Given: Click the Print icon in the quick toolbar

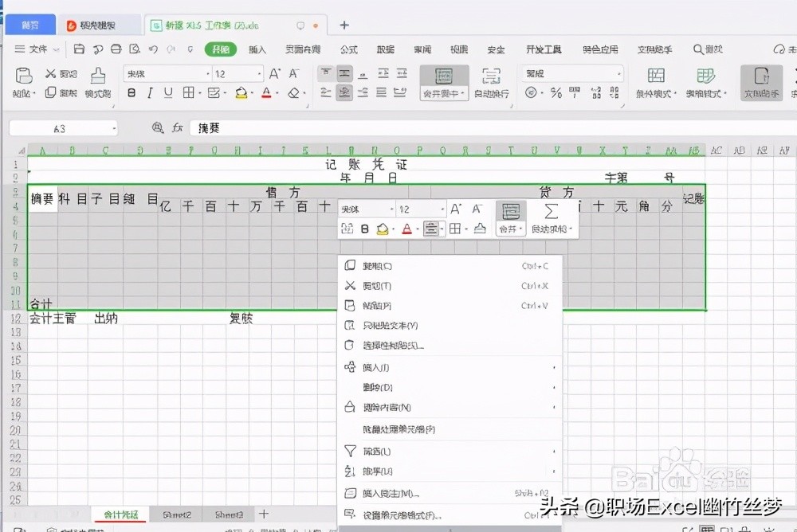Looking at the screenshot, I should [116, 49].
